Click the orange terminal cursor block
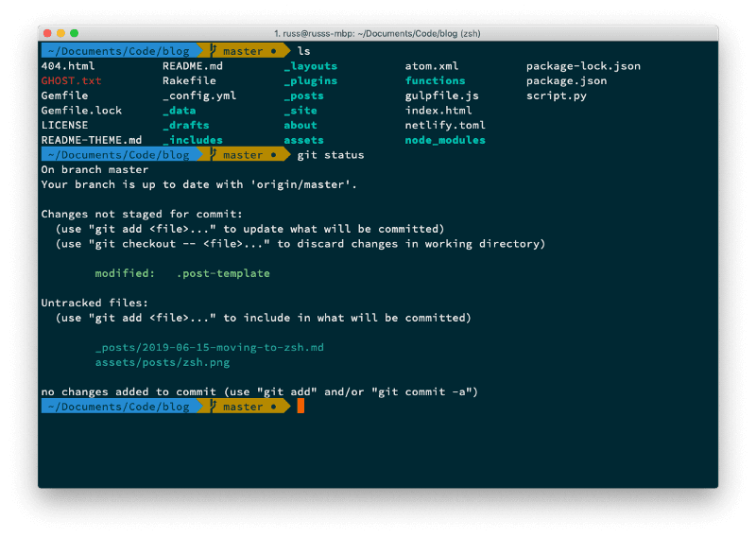Viewport: 756px width, 538px height. pos(301,406)
